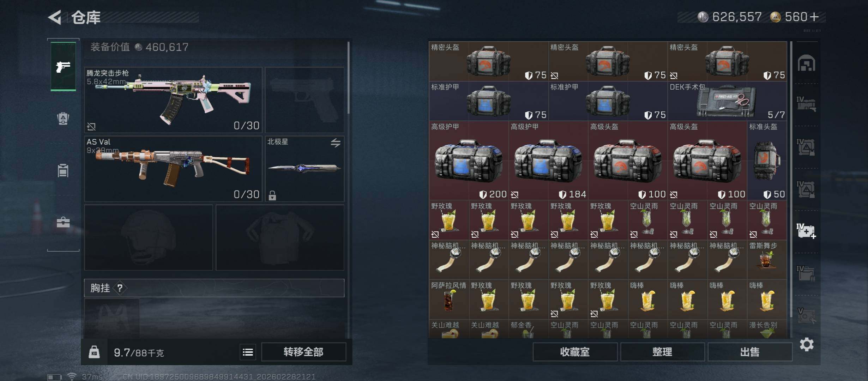This screenshot has height=381, width=868.
Task: Go back using the warehouse arrow
Action: pos(55,17)
